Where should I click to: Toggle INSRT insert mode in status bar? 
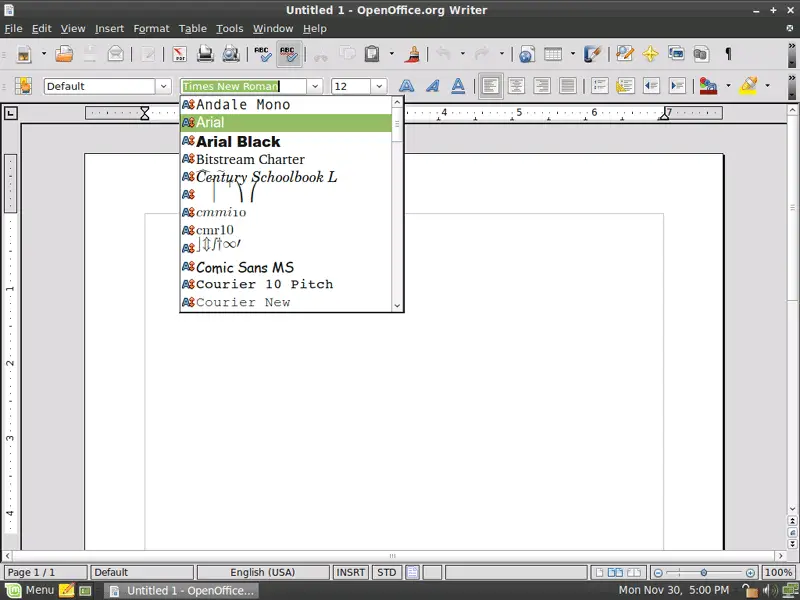point(351,572)
